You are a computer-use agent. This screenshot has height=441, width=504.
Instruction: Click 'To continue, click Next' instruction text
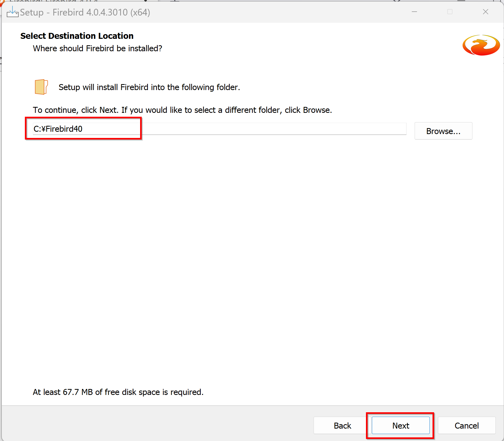coord(182,110)
